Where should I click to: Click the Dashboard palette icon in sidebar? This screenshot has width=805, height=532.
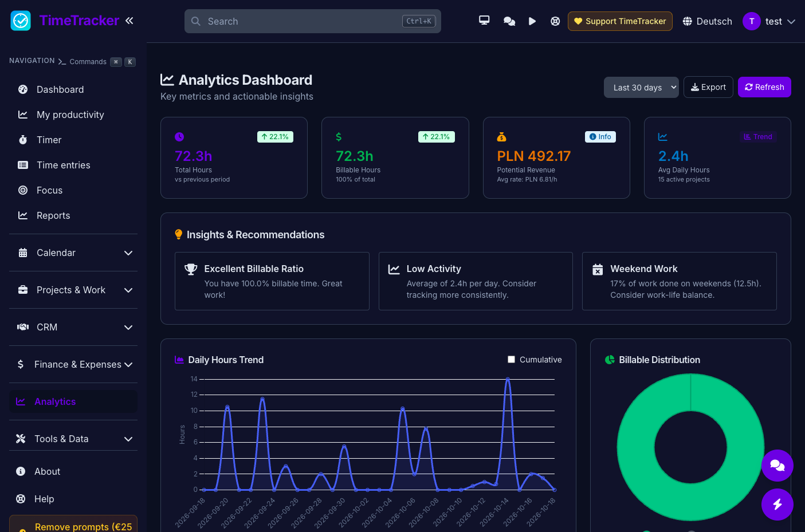(x=23, y=89)
